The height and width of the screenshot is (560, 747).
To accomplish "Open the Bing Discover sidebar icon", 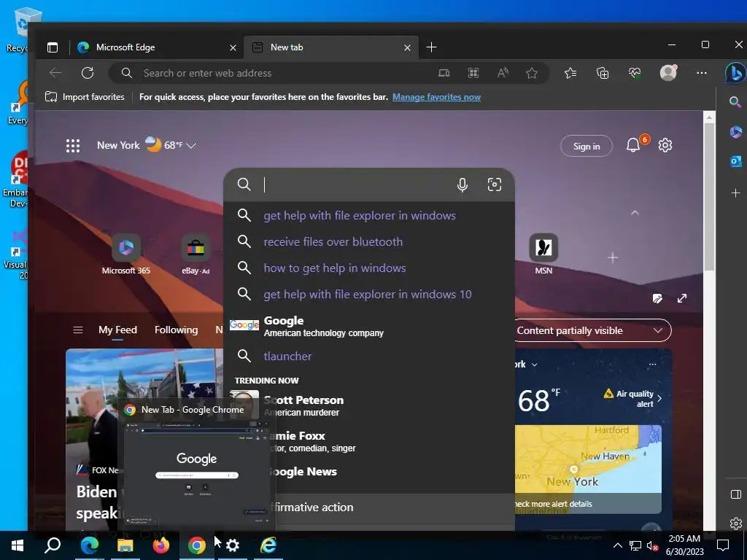I will 735,74.
